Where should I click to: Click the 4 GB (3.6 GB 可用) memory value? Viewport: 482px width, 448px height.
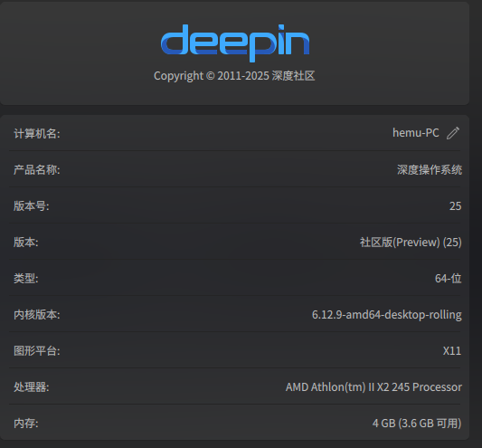[417, 423]
